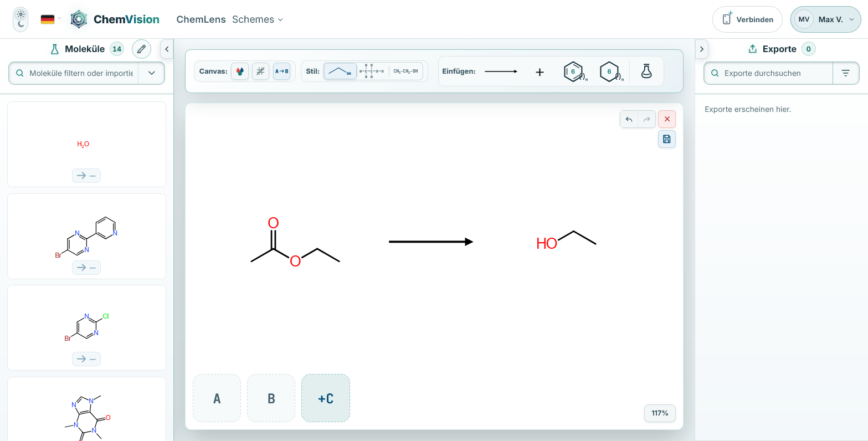The height and width of the screenshot is (441, 868).
Task: Toggle canvas atom coloring (droplets icon)
Action: [x=240, y=71]
